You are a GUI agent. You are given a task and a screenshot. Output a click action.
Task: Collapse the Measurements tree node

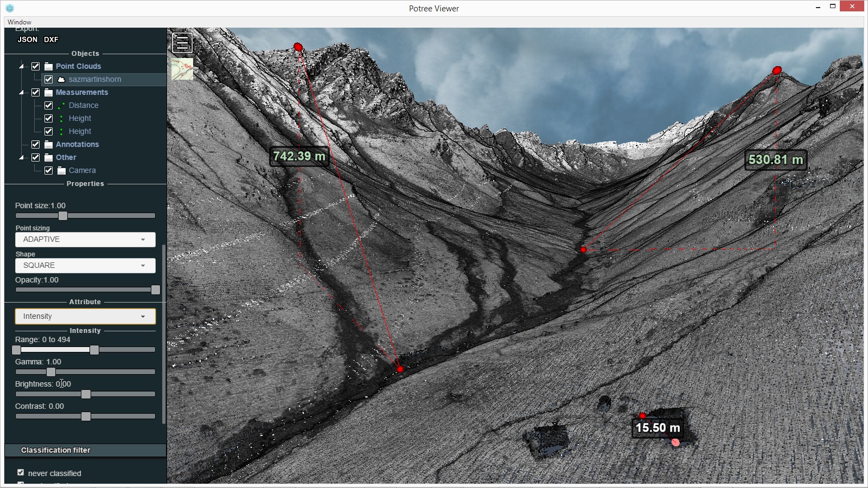pyautogui.click(x=22, y=92)
